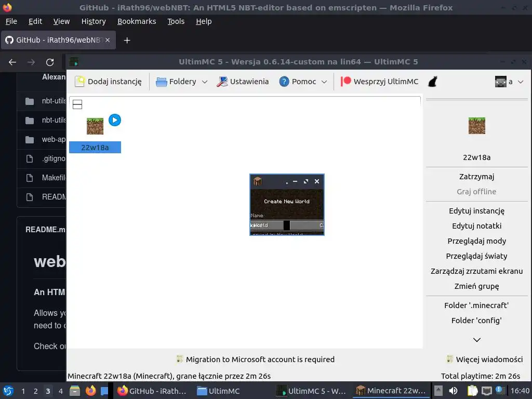This screenshot has width=532, height=399.
Task: Click the crafting table icon in preview title bar
Action: click(258, 181)
